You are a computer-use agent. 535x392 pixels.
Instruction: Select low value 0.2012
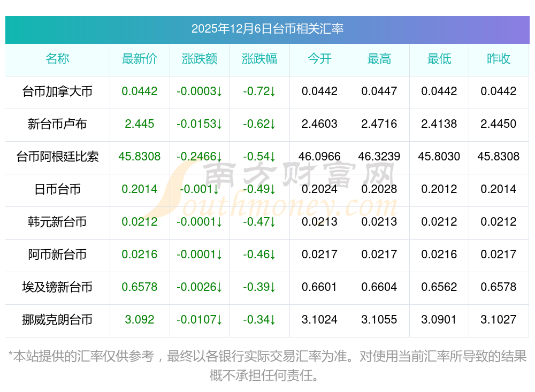439,189
